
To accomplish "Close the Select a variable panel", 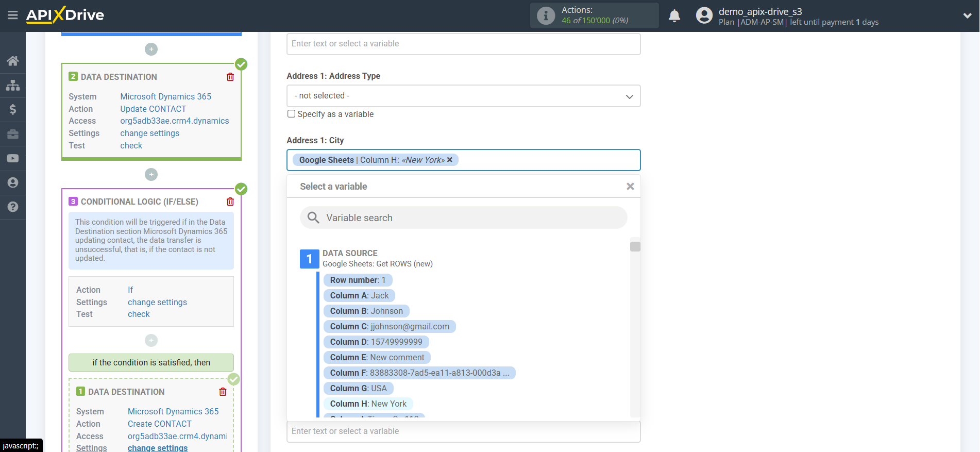I will pyautogui.click(x=630, y=187).
